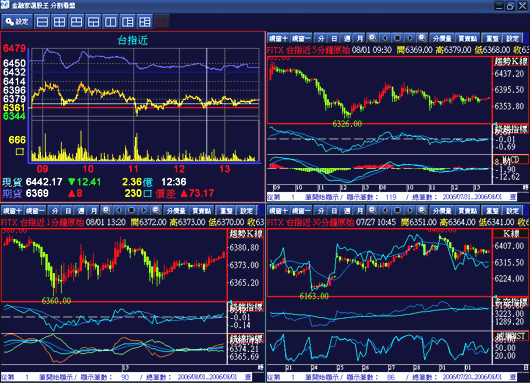Click the small yellow square under 666
The height and width of the screenshot is (385, 530).
pyautogui.click(x=20, y=152)
